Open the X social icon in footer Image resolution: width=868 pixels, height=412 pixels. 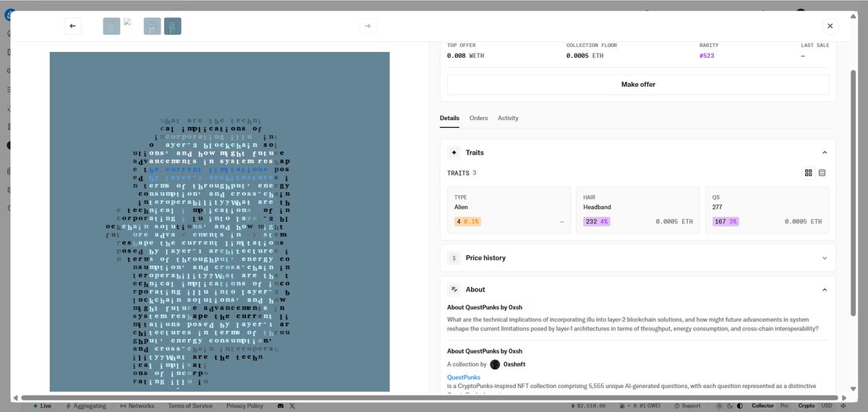(x=292, y=406)
